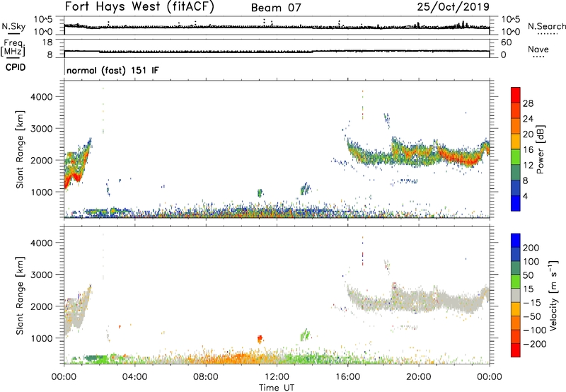The height and width of the screenshot is (392, 566).
Task: Click the yellow Power segment between 16 and 20
Action: pos(516,141)
